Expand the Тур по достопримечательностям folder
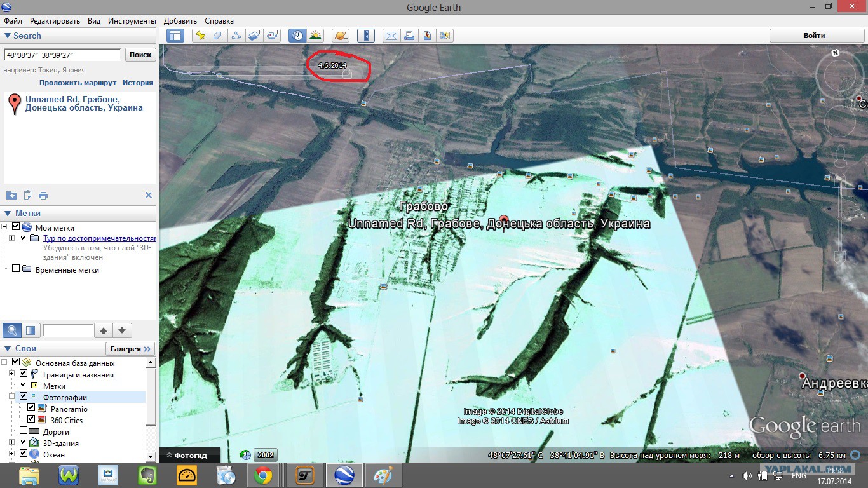 coord(12,238)
